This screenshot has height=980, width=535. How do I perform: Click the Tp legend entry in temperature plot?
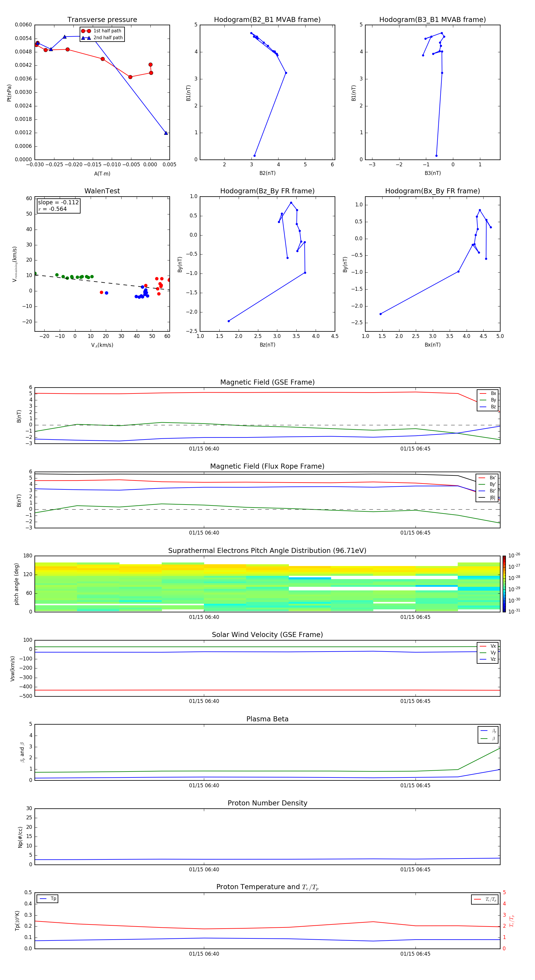pos(48,899)
